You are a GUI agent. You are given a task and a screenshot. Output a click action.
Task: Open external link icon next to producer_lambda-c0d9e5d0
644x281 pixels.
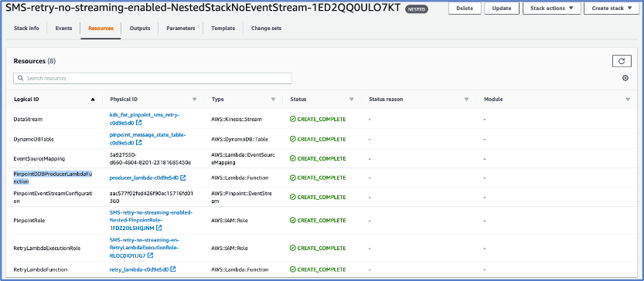182,178
